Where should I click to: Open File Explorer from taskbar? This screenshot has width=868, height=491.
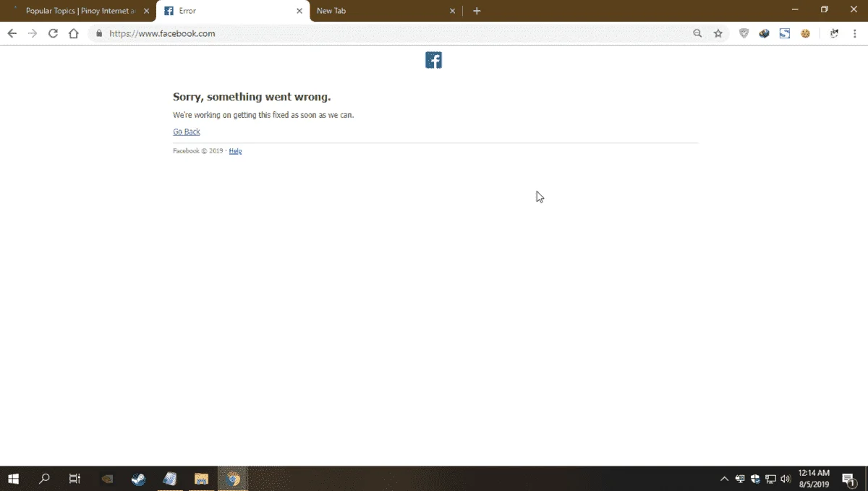(x=201, y=478)
